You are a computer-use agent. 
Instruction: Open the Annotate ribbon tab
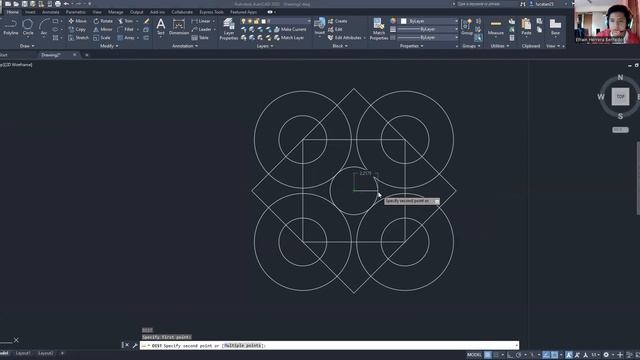[51, 12]
